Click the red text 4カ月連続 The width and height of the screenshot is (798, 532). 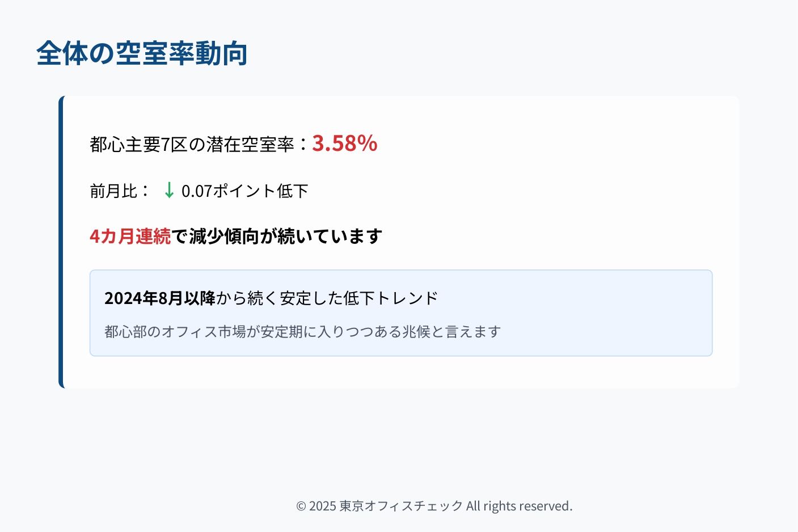click(x=130, y=236)
